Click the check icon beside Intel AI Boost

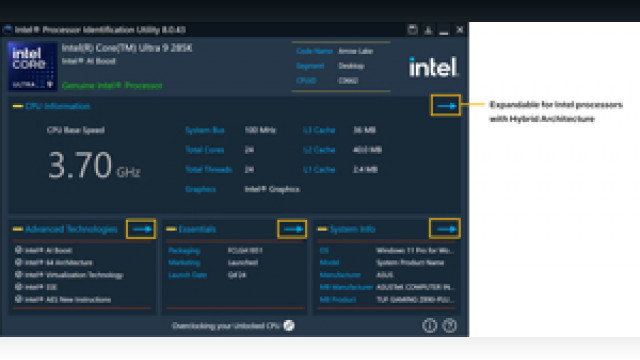(x=18, y=250)
